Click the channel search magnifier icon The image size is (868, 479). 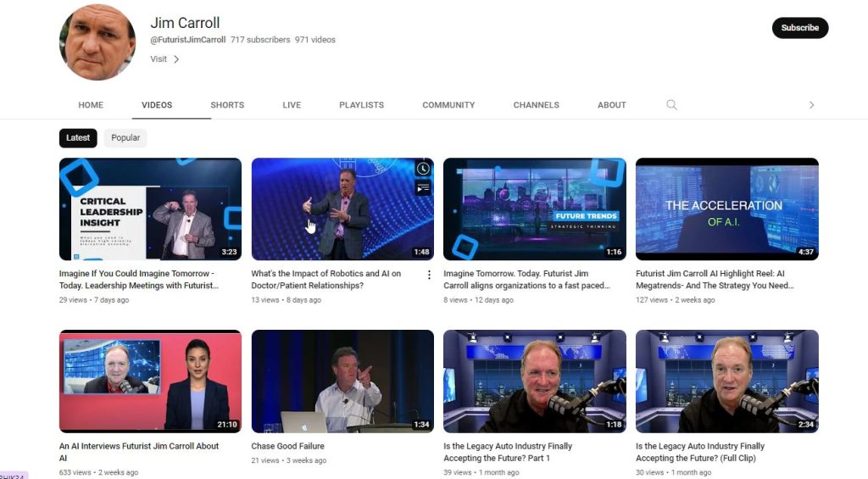pyautogui.click(x=671, y=105)
